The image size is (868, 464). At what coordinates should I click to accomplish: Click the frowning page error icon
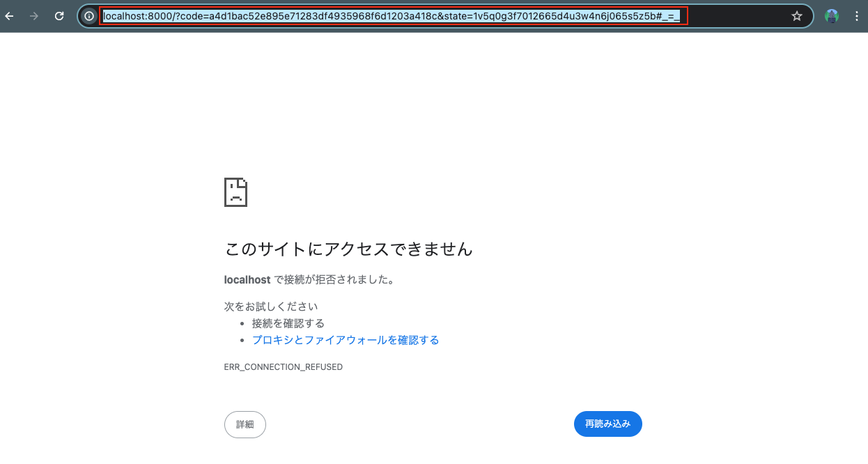point(235,192)
